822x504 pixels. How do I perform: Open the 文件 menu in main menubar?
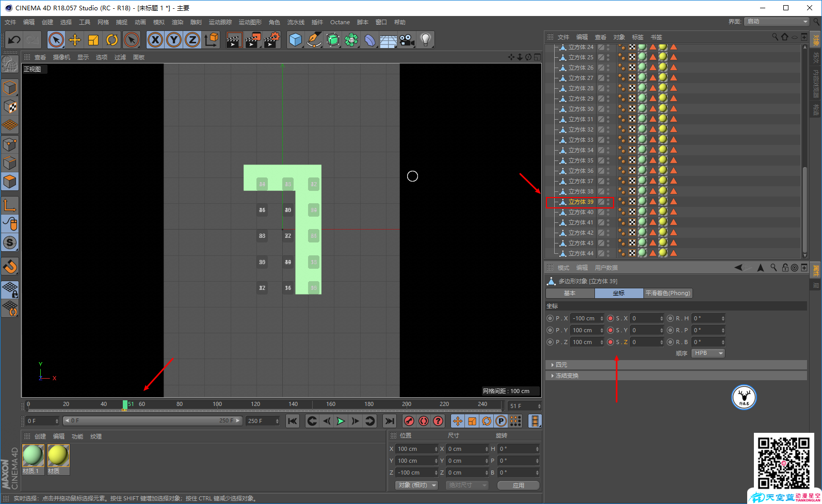(x=10, y=22)
